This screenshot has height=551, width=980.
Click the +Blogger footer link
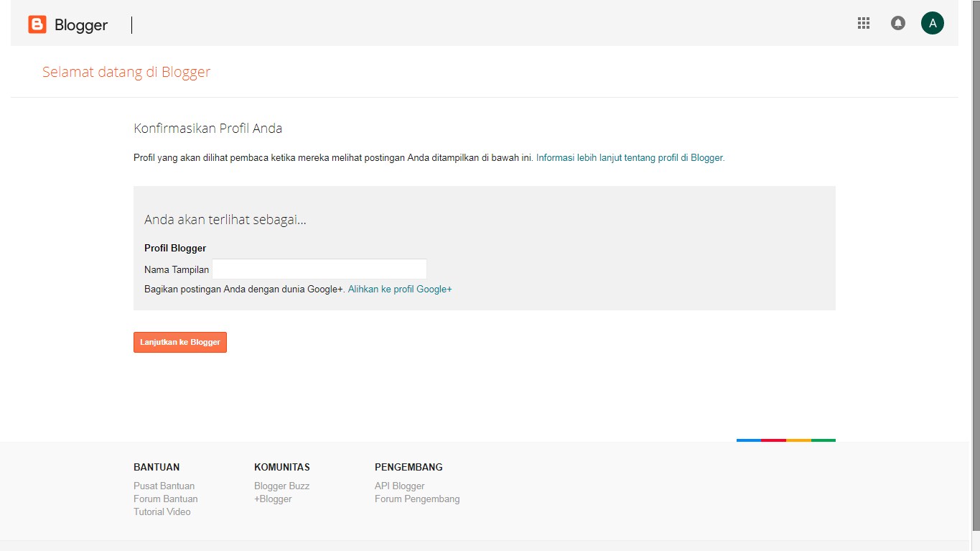click(273, 499)
